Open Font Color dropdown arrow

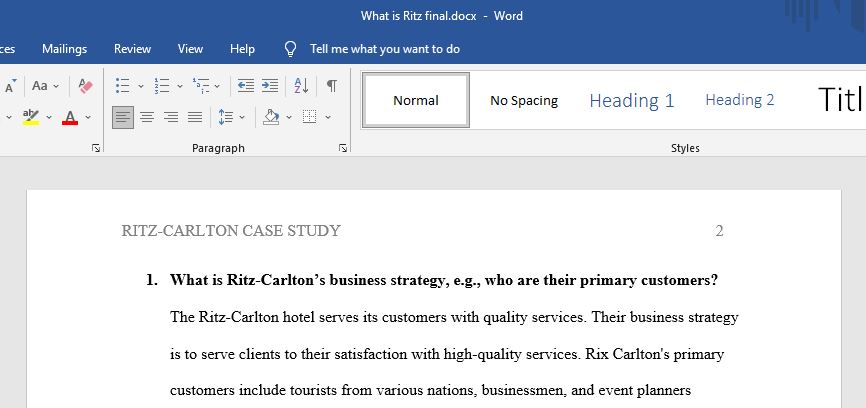click(88, 117)
